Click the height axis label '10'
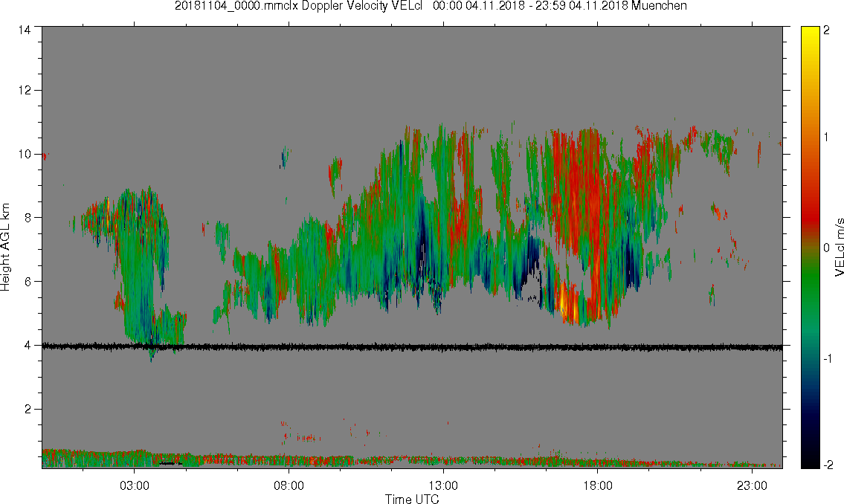The height and width of the screenshot is (504, 844). (25, 154)
